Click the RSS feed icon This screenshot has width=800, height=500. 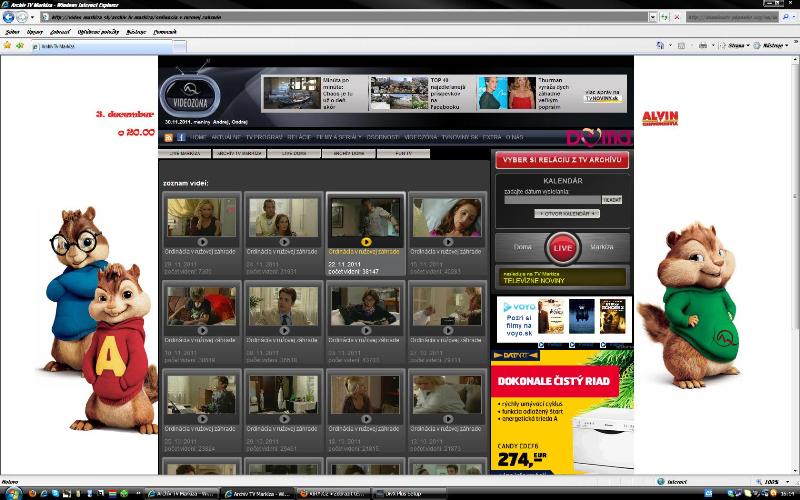pos(168,137)
